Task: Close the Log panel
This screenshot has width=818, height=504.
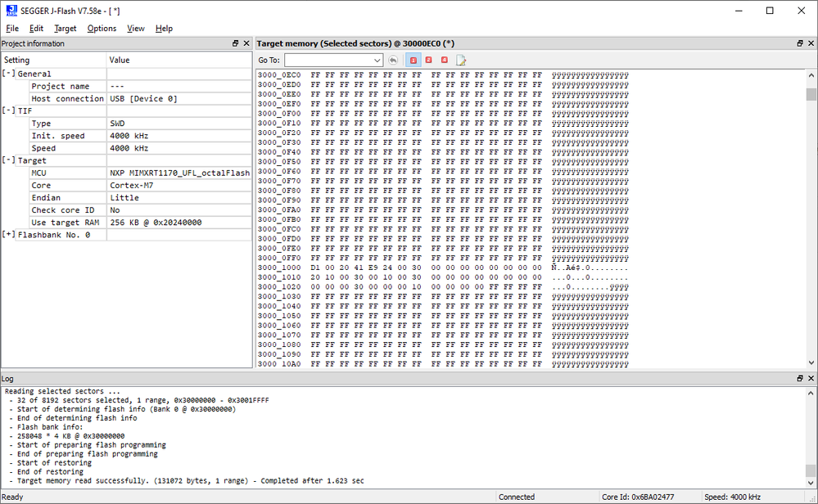Action: 811,378
